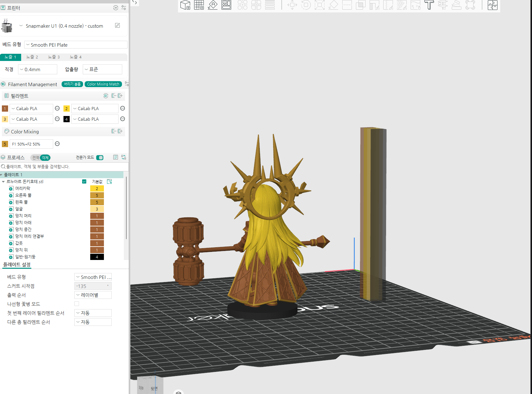
Task: Switch to 노즐 2 tab
Action: pos(32,57)
